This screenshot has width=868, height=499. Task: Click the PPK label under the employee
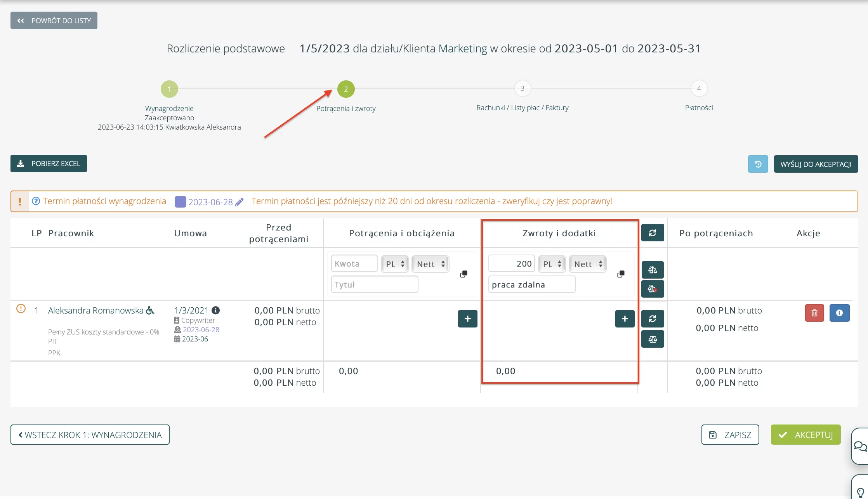(x=54, y=353)
